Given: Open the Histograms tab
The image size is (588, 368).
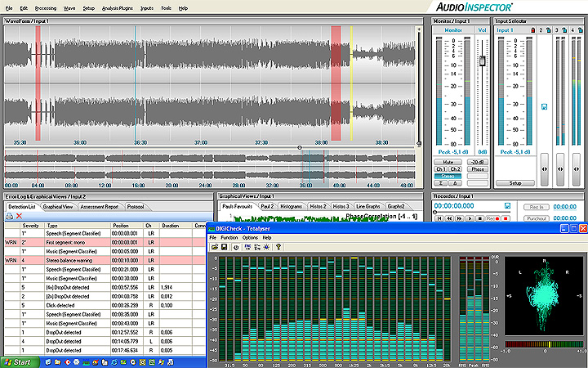Looking at the screenshot, I should pyautogui.click(x=291, y=207).
